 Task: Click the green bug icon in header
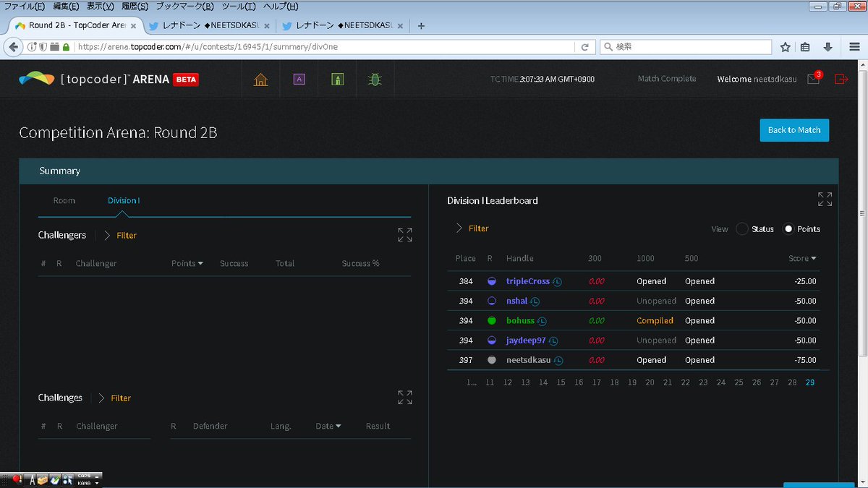375,80
